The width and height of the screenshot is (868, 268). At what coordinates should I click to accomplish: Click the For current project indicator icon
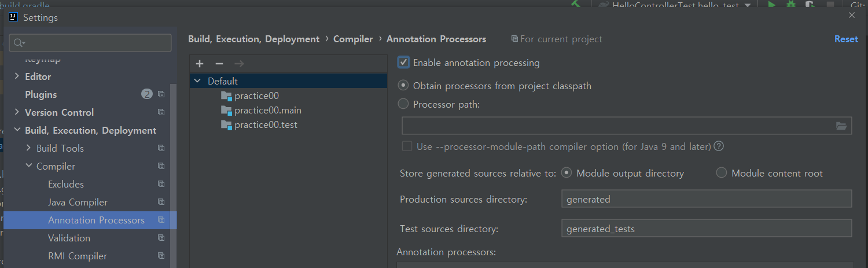[x=514, y=39]
